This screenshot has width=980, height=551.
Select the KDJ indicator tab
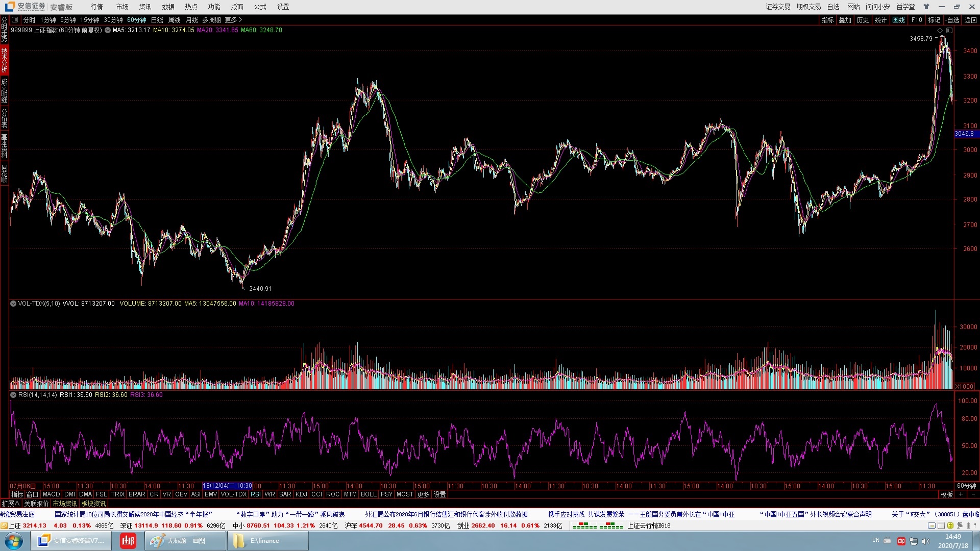pyautogui.click(x=301, y=494)
